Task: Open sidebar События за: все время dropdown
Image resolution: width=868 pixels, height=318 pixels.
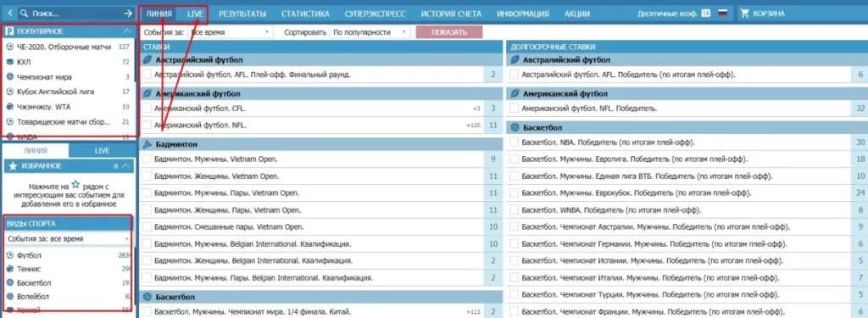Action: (x=68, y=239)
